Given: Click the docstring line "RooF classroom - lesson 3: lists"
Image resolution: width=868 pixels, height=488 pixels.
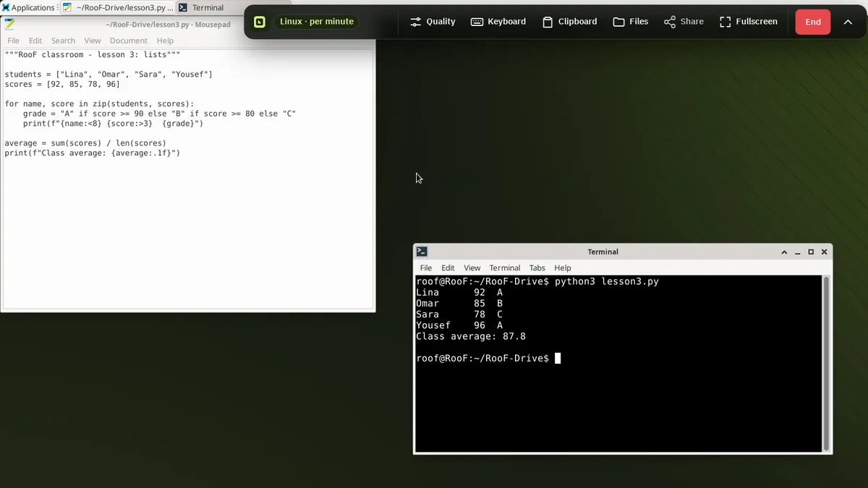Looking at the screenshot, I should pos(93,55).
